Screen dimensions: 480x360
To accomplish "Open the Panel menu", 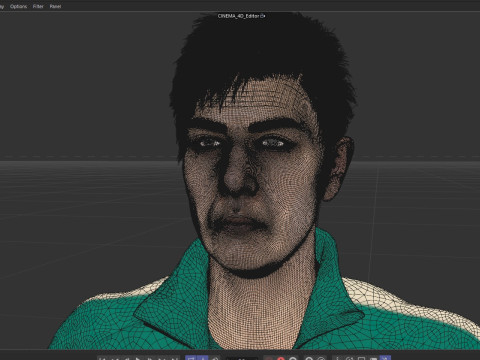I will click(55, 6).
